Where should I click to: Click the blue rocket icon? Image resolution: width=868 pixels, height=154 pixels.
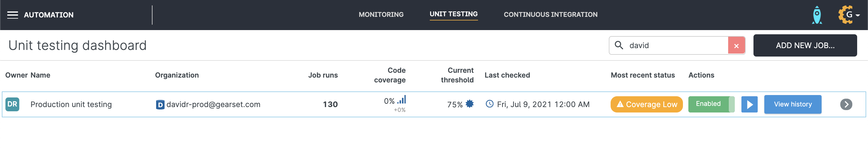pyautogui.click(x=817, y=15)
